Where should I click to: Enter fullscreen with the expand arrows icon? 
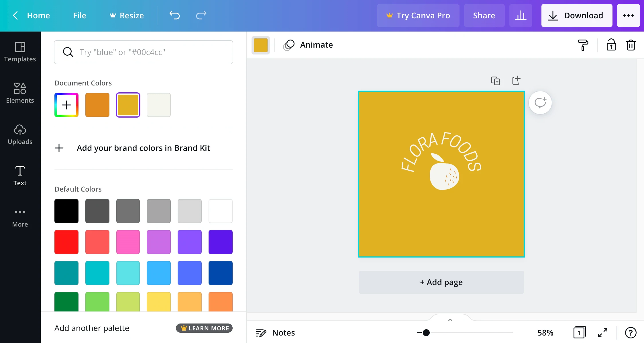603,333
